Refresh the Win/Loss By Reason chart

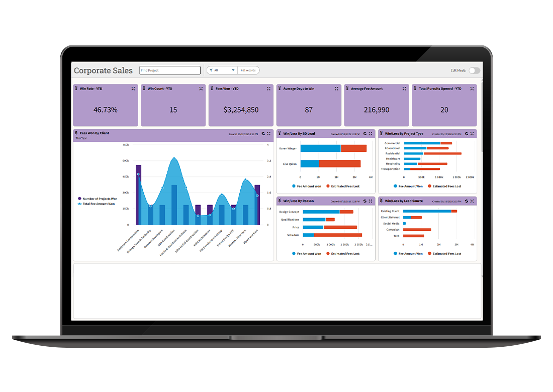[x=364, y=201]
